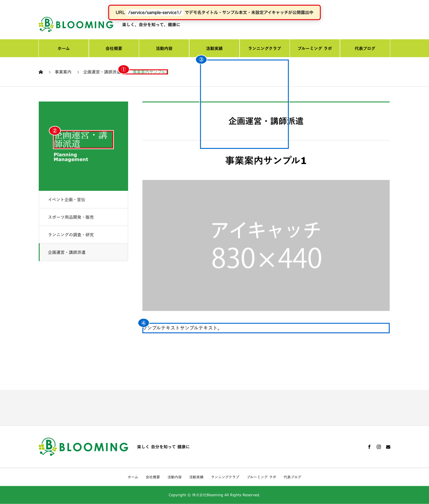
Task: Open the Facebook icon in footer
Action: (369, 447)
